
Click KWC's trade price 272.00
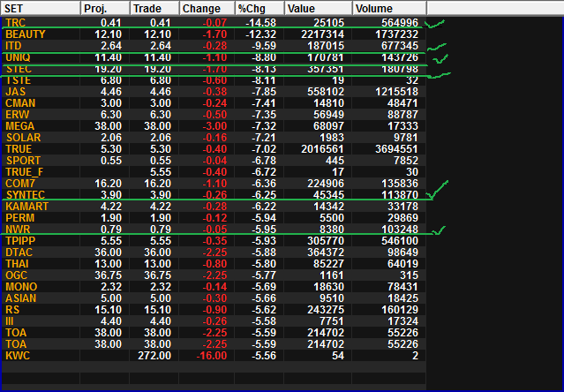(154, 357)
